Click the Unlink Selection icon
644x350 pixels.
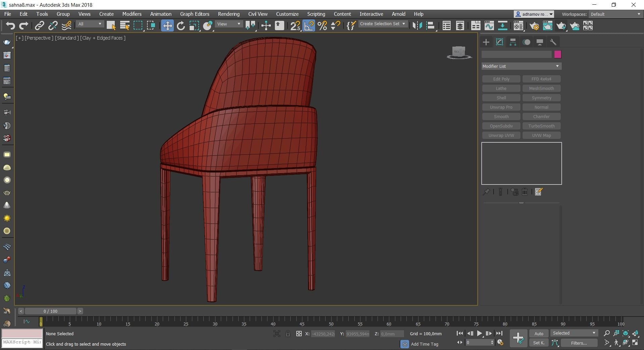pyautogui.click(x=53, y=26)
